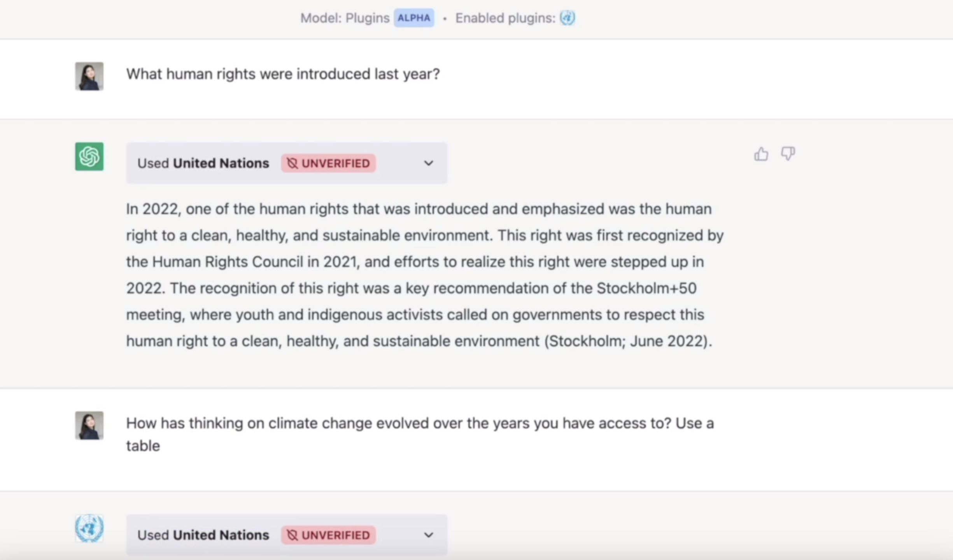The image size is (953, 560).
Task: Expand the bottom Used United Nations chevron
Action: pyautogui.click(x=428, y=535)
